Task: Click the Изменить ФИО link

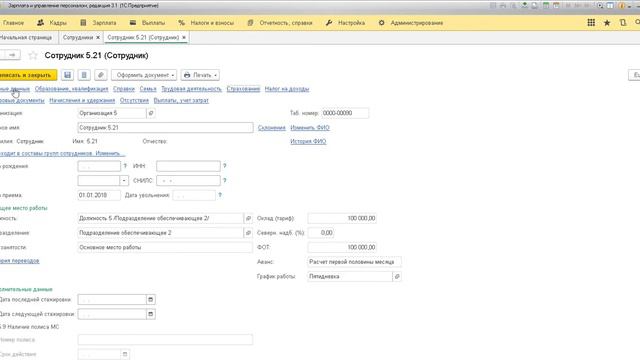Action: pyautogui.click(x=310, y=128)
